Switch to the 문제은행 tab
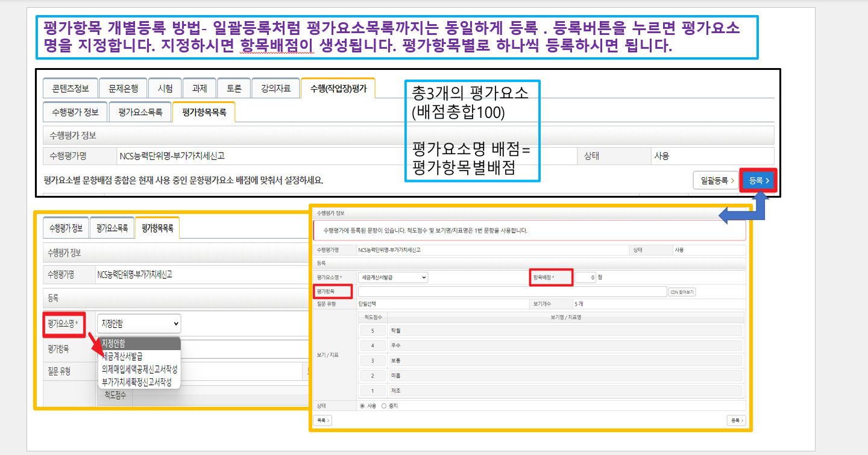 point(123,89)
